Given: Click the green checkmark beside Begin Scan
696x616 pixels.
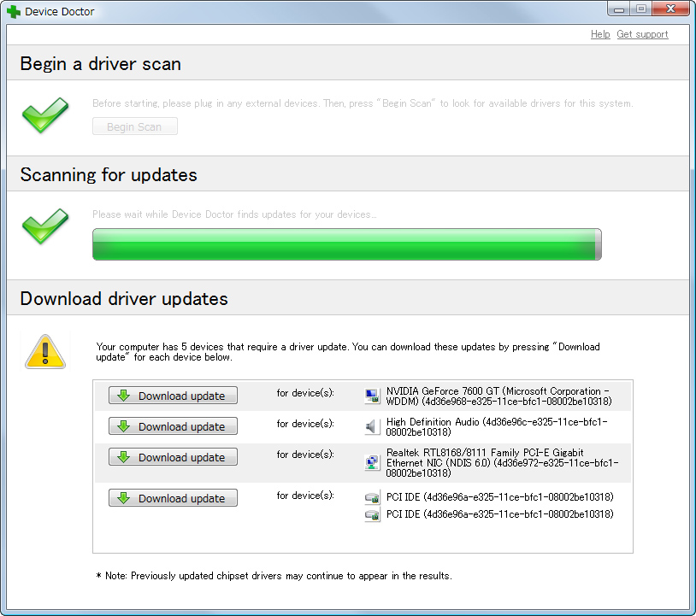Looking at the screenshot, I should tap(45, 115).
